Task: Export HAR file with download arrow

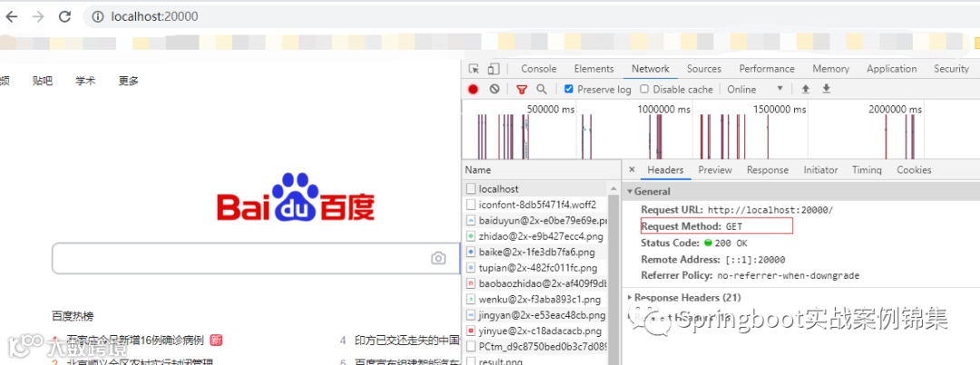Action: [x=827, y=89]
